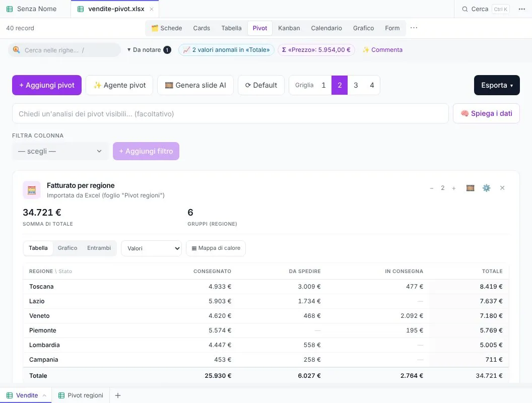Image resolution: width=532 pixels, height=403 pixels.
Task: Click the pivot analysis prompt field
Action: 230,114
